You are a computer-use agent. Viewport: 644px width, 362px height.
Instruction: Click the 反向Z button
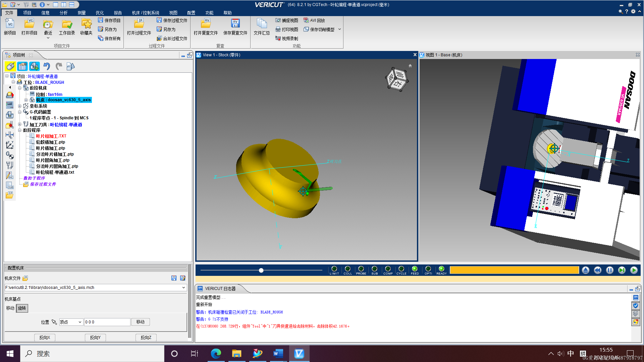[x=146, y=338]
